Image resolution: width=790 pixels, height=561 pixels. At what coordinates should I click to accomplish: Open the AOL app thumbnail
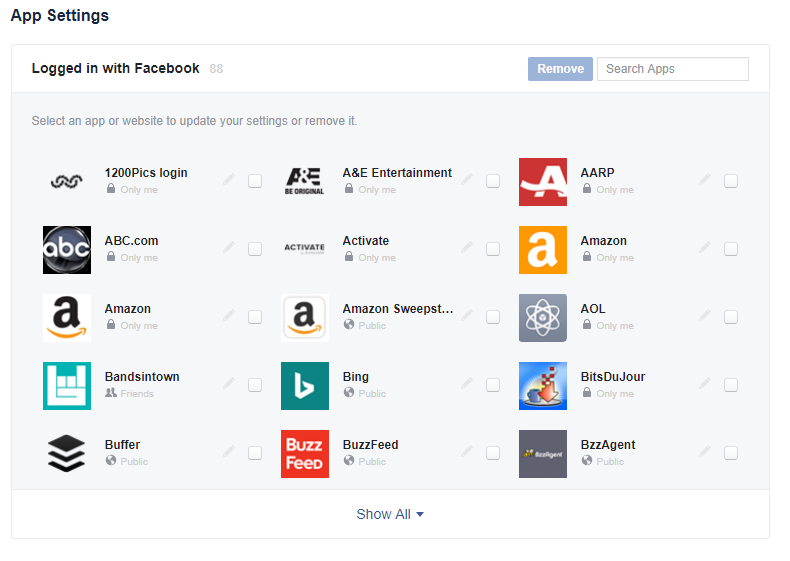tap(543, 317)
